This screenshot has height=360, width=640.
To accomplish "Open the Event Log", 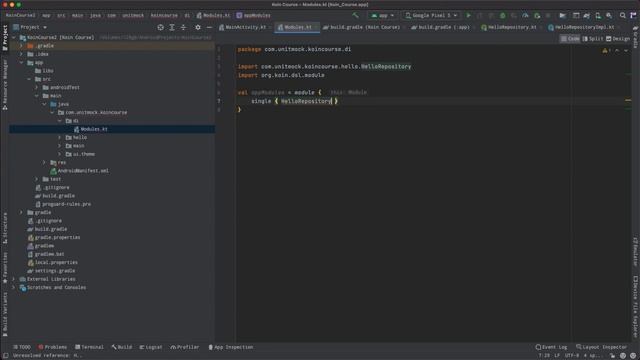I will 551,347.
